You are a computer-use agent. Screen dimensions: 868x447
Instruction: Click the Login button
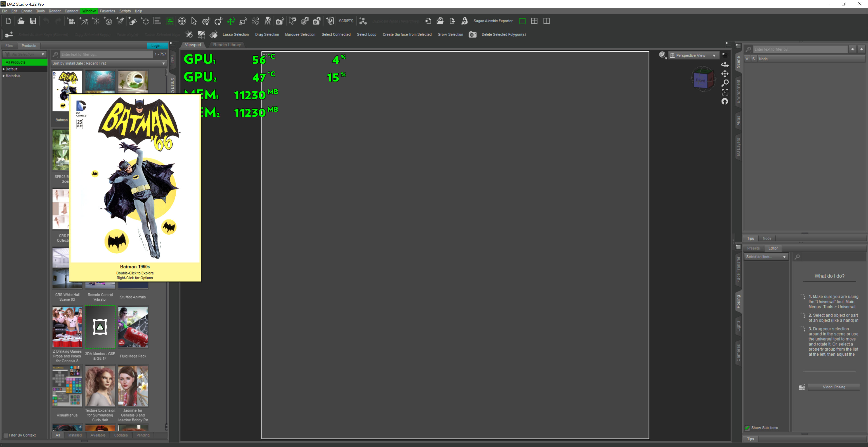[x=157, y=45]
